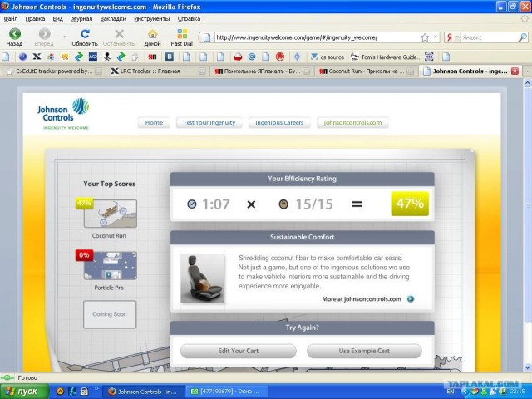The height and width of the screenshot is (399, 532).
Task: Switch to [477192679] taskbar window
Action: coord(226,392)
